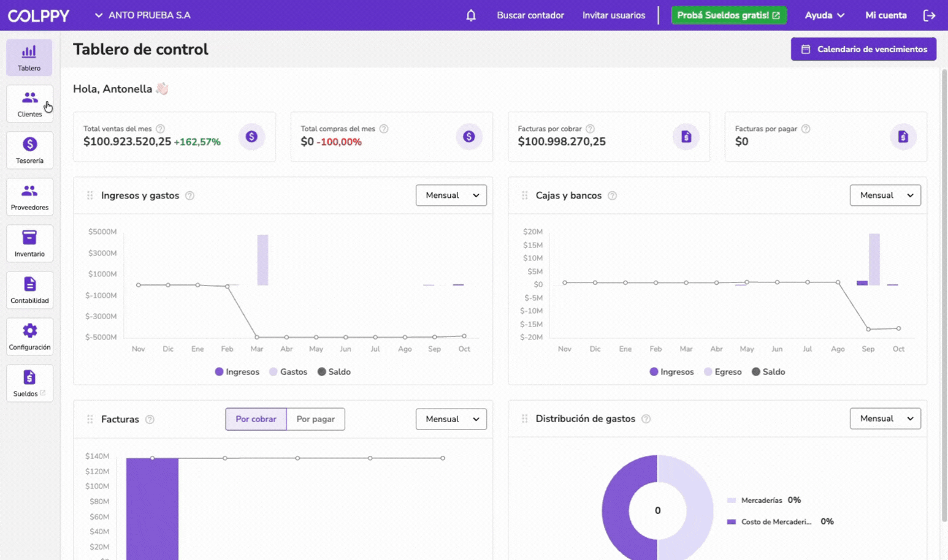Expand the Ayuda menu

[x=825, y=15]
